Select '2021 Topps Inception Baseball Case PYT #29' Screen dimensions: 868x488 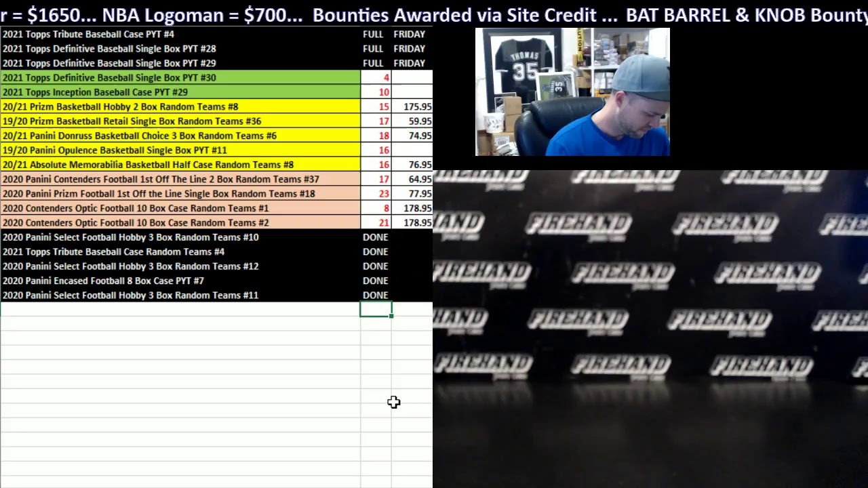click(180, 92)
